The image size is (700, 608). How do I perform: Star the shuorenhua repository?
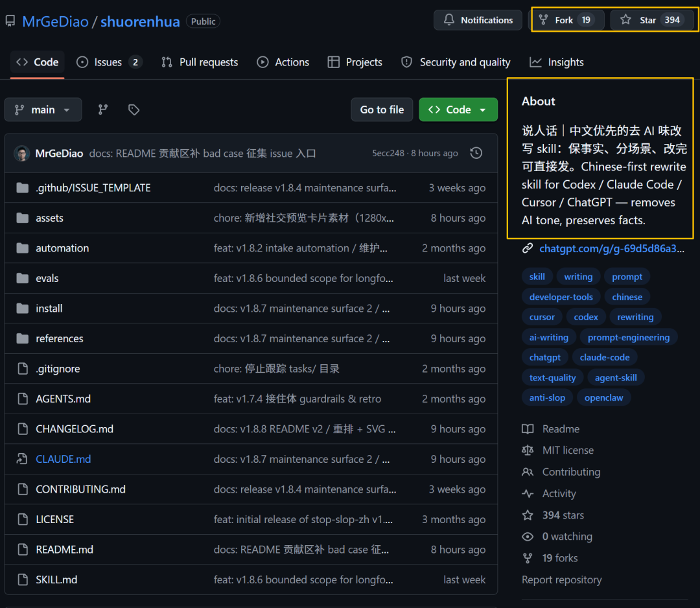(652, 20)
